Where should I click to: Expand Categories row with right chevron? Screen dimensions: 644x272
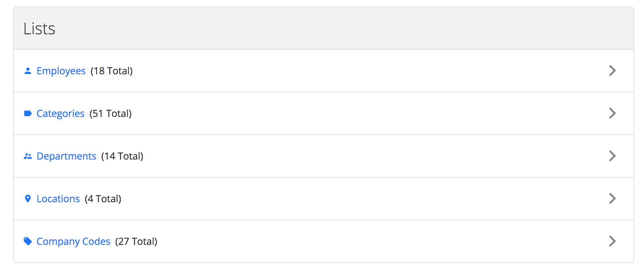tap(612, 113)
